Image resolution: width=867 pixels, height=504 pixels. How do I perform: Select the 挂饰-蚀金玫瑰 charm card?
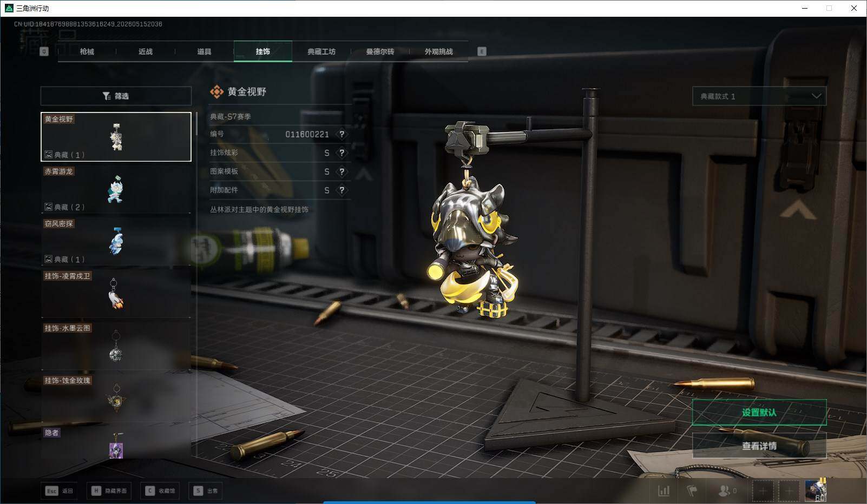116,399
